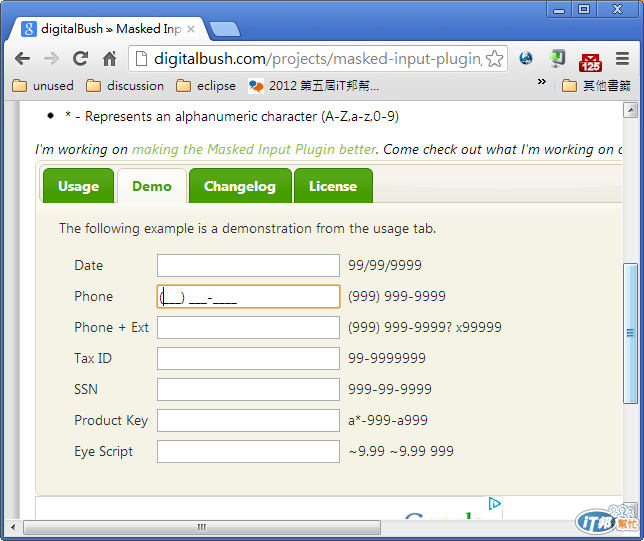Viewport: 644px width, 541px height.
Task: Focus the Phone + Ext input field
Action: (248, 327)
